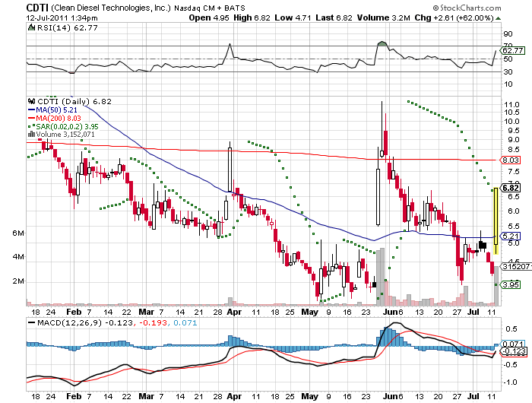Click the RSI(14) 62.77 legend label
The width and height of the screenshot is (532, 403).
coord(68,28)
